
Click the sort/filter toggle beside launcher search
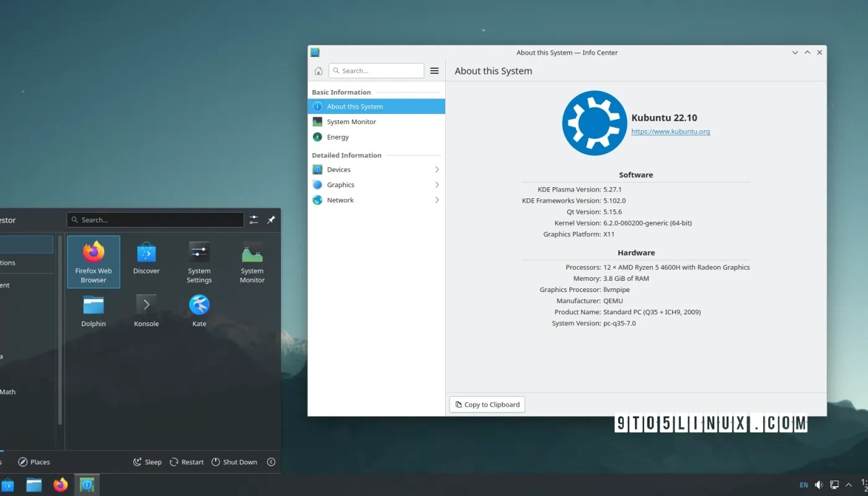pyautogui.click(x=254, y=219)
